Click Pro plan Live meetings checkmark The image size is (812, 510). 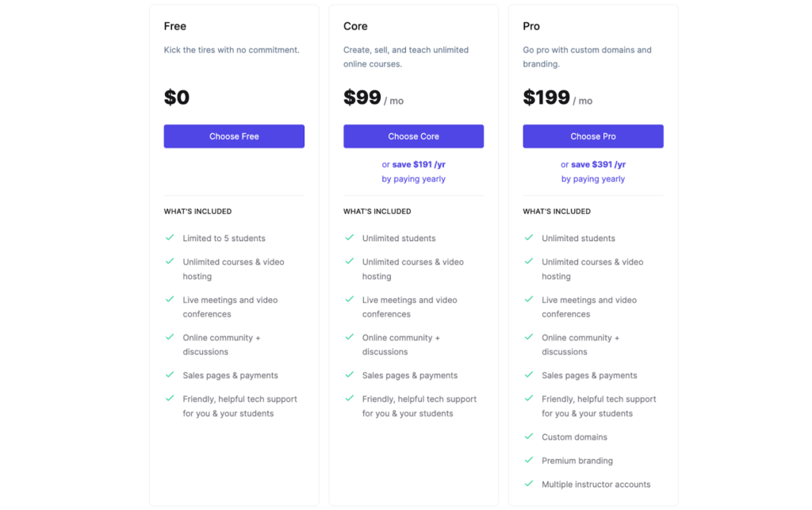(529, 299)
